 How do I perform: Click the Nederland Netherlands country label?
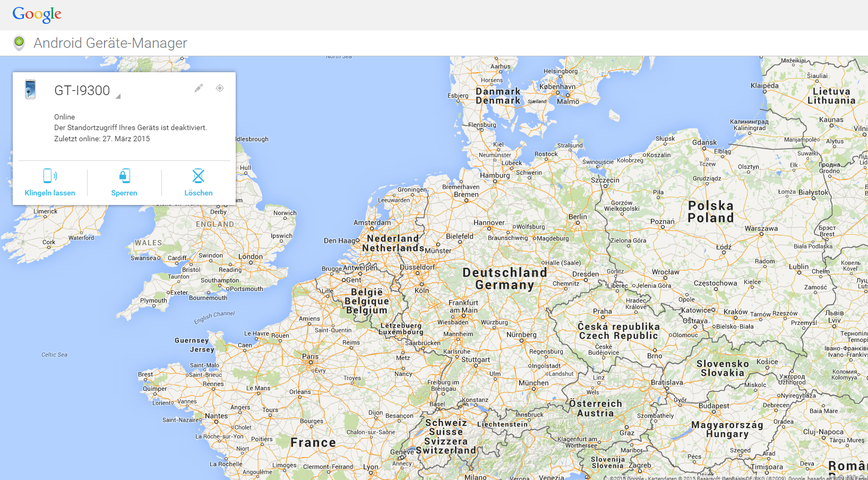pyautogui.click(x=393, y=243)
